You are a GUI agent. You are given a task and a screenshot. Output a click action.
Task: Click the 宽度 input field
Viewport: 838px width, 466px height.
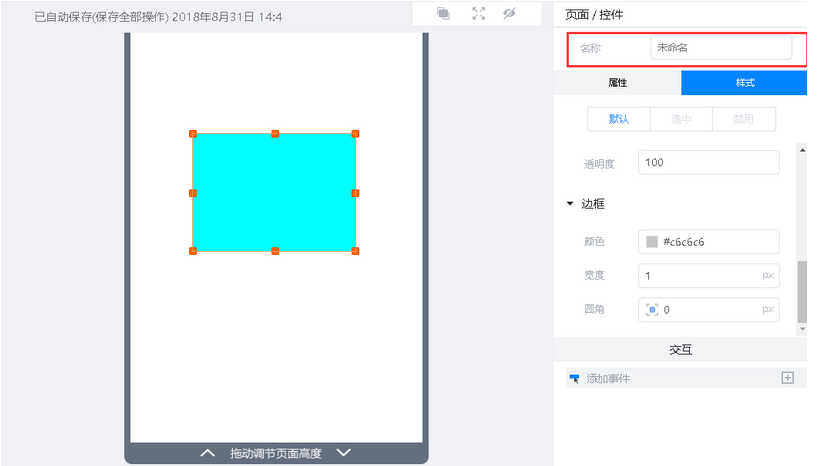tap(709, 276)
